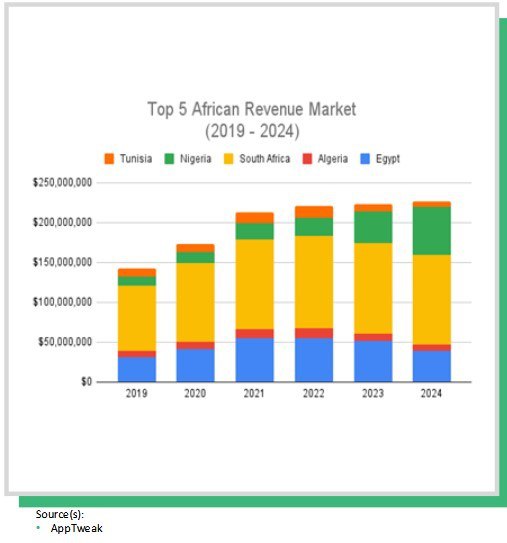The image size is (507, 543).
Task: Click the Egypt segment of 2022 bar
Action: coord(314,360)
